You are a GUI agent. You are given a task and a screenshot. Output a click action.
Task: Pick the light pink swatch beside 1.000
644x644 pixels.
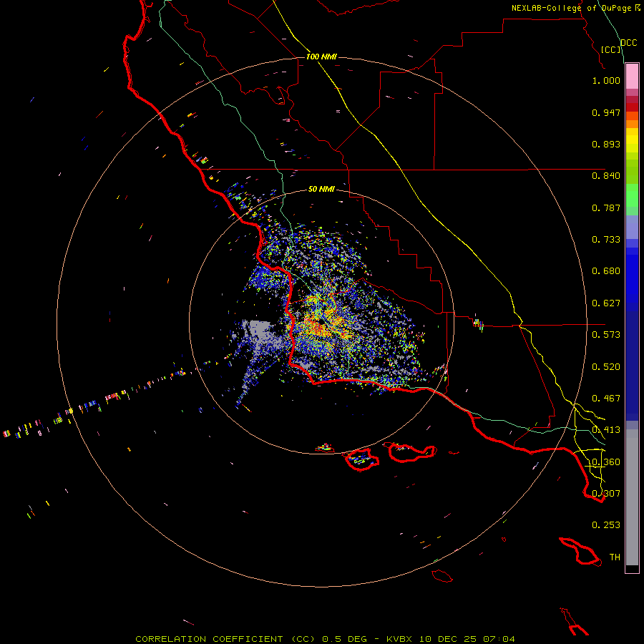(x=632, y=77)
